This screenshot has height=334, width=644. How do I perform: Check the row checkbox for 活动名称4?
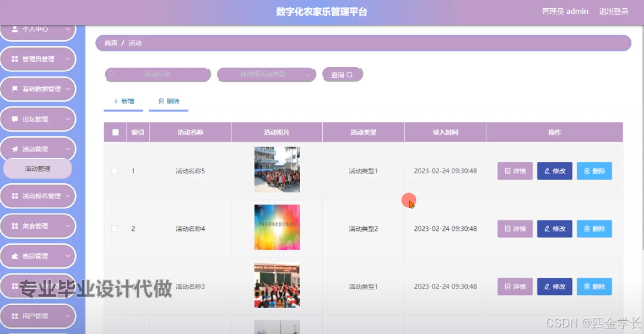click(115, 228)
